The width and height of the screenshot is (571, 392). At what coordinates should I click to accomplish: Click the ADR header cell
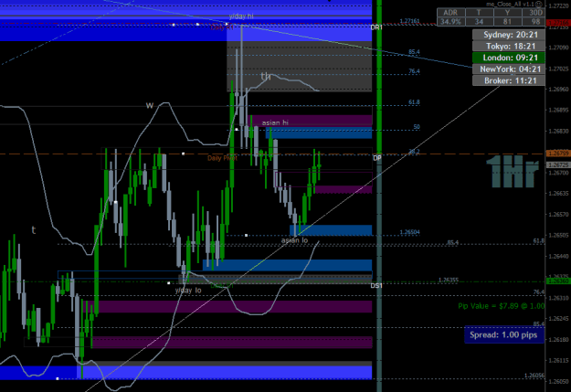[450, 13]
